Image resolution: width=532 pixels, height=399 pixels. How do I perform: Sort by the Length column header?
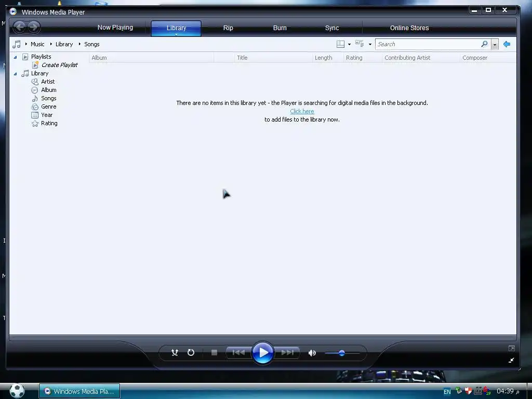(328, 58)
